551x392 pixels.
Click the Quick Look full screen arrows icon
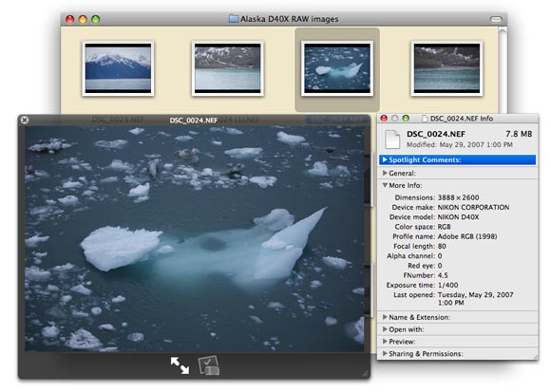pos(180,365)
